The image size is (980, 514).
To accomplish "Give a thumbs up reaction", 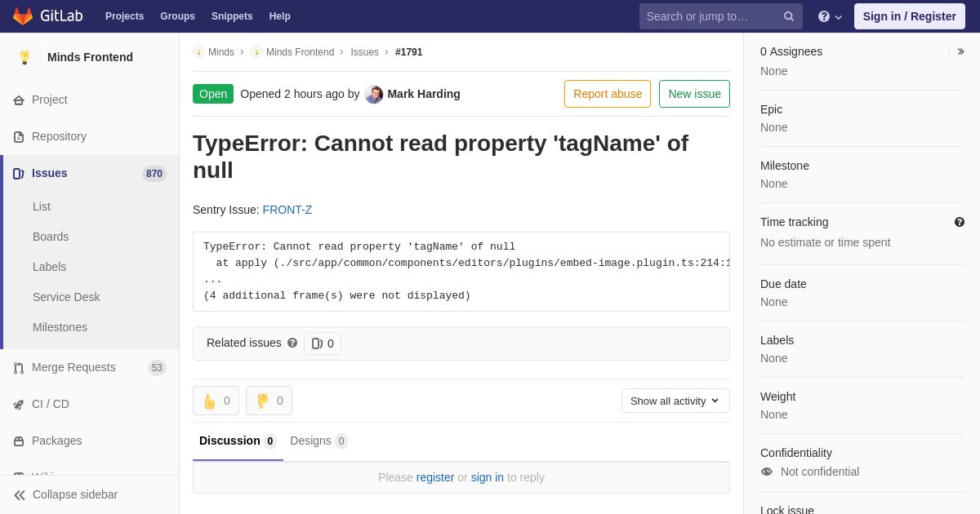I will coord(216,401).
